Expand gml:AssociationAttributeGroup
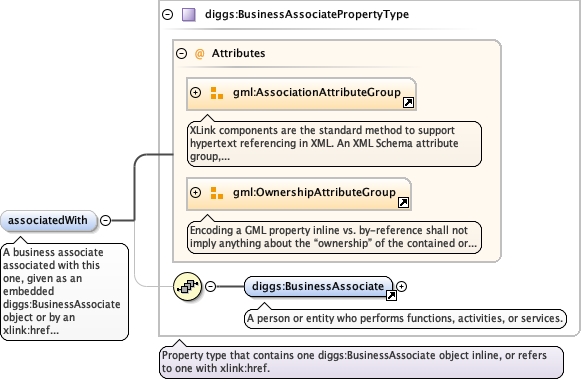582x382 pixels. point(196,92)
